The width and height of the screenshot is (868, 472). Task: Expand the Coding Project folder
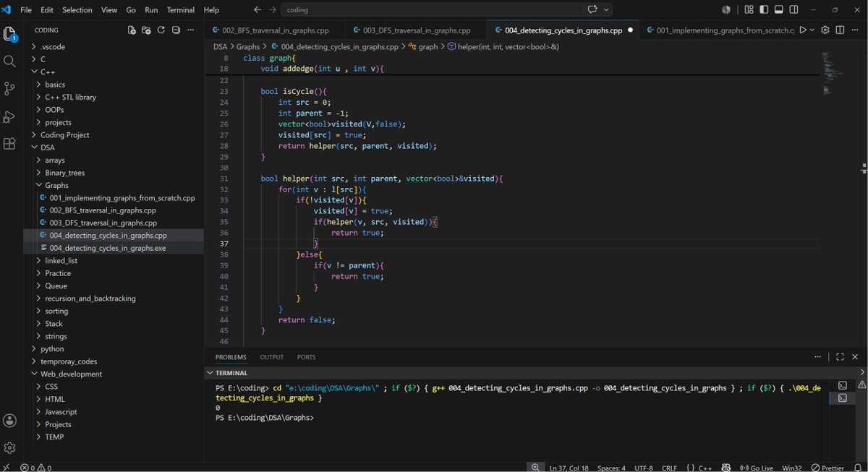(34, 134)
